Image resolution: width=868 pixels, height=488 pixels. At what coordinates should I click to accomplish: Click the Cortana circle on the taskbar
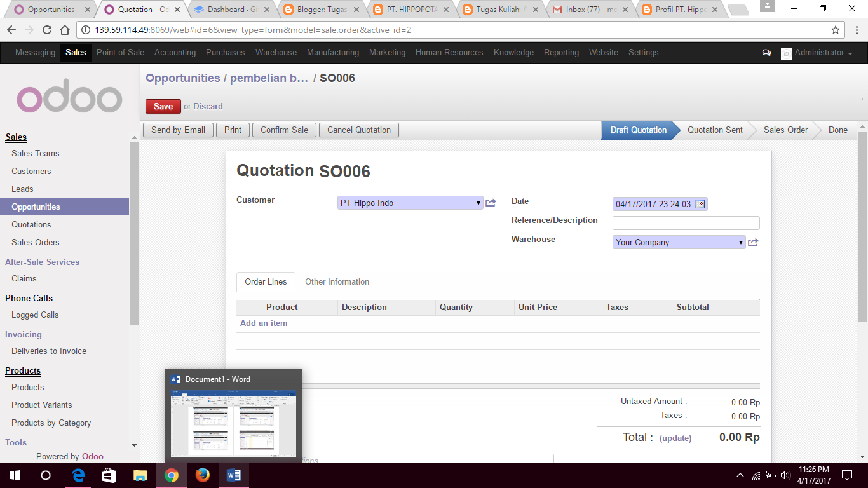point(45,475)
